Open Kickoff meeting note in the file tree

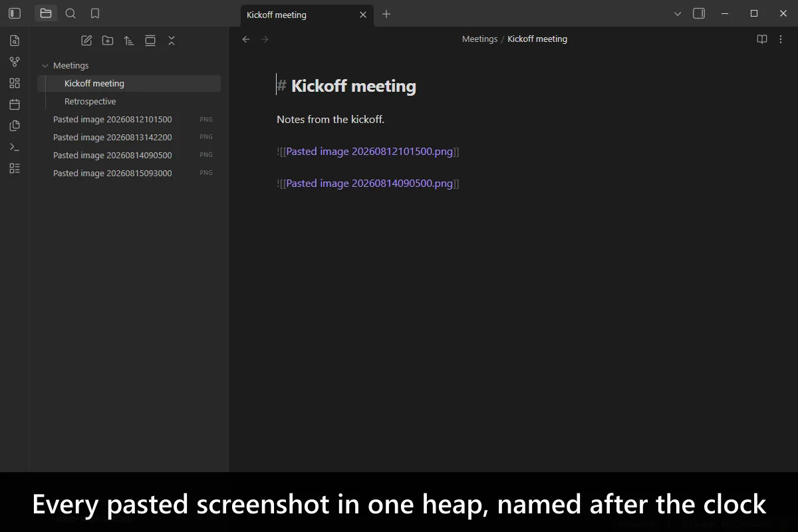pos(129,84)
